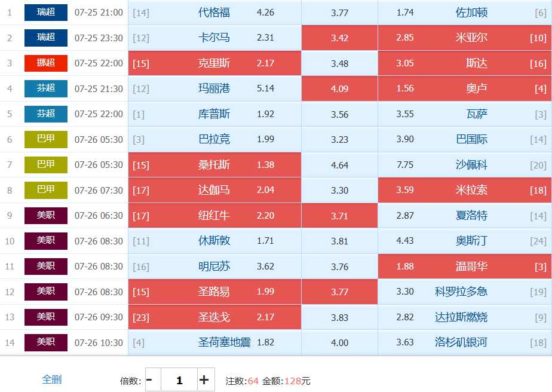This screenshot has width=552, height=392.
Task: Click the multiplier input field
Action: tap(179, 379)
